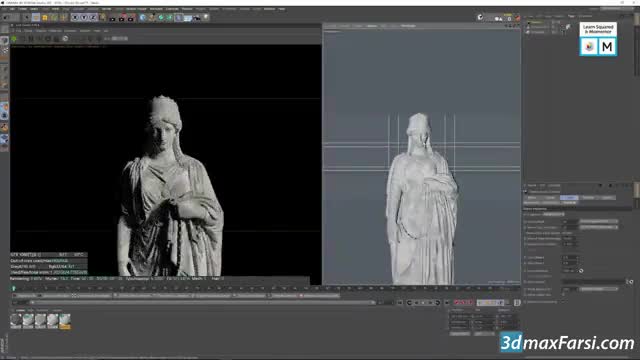Select the highlighted material thumbnail
Viewport: 640px width, 360px height.
[65, 321]
